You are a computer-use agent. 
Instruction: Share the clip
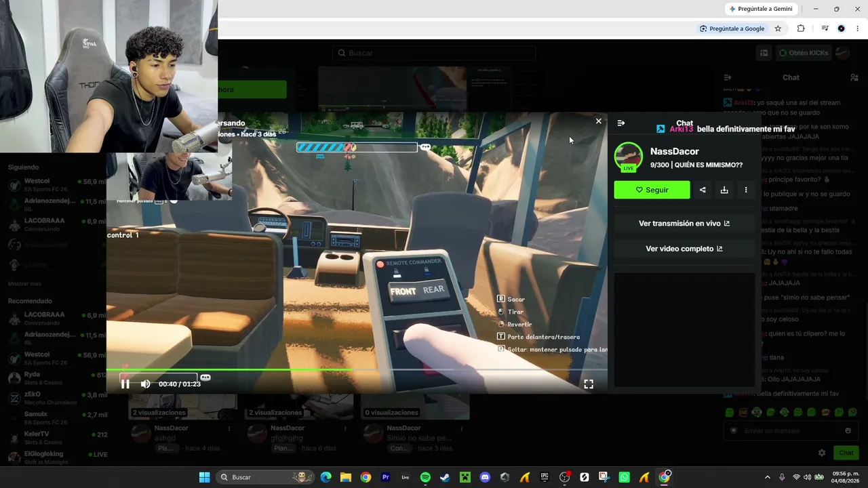point(703,190)
